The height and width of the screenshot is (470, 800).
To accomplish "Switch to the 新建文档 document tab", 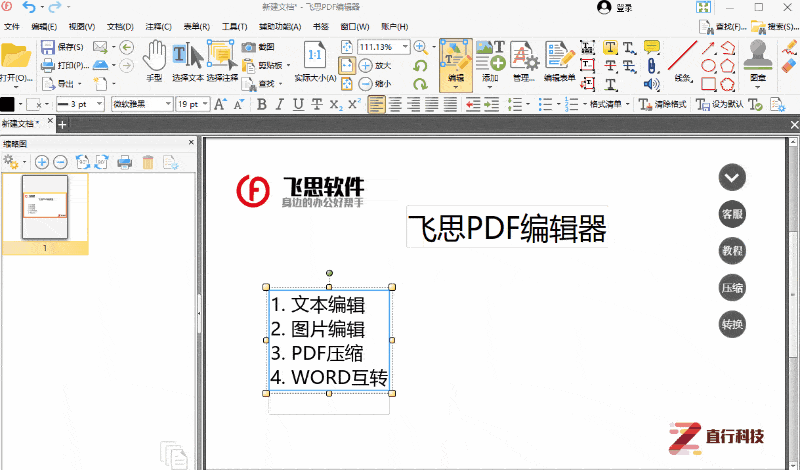I will coord(20,124).
